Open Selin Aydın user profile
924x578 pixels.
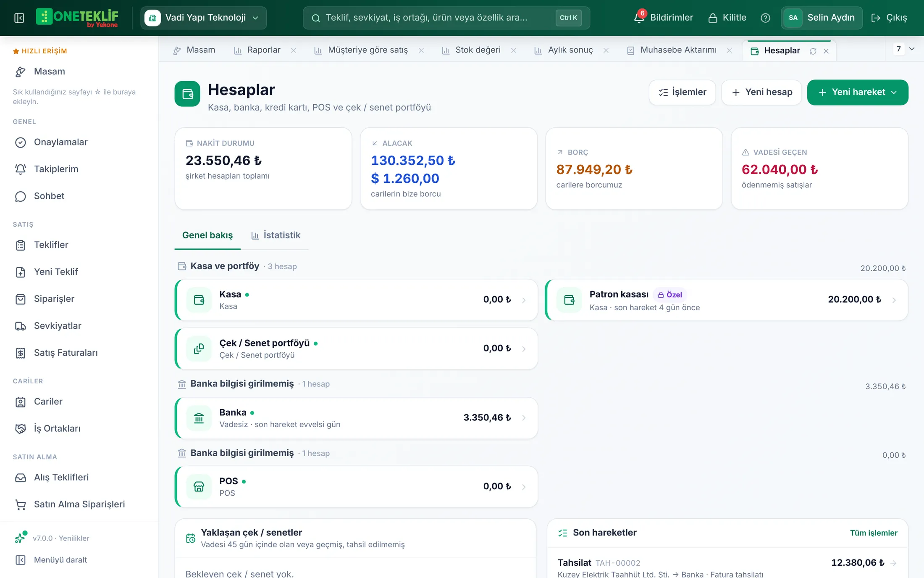822,18
